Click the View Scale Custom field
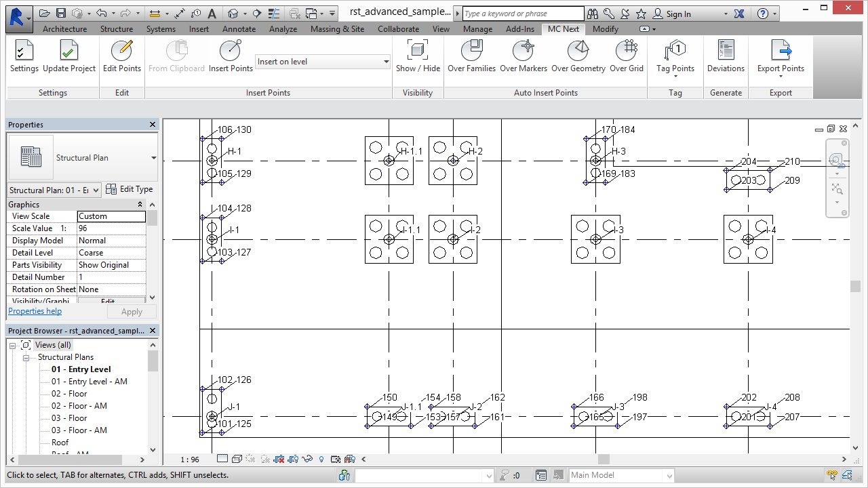868x488 pixels. (111, 216)
